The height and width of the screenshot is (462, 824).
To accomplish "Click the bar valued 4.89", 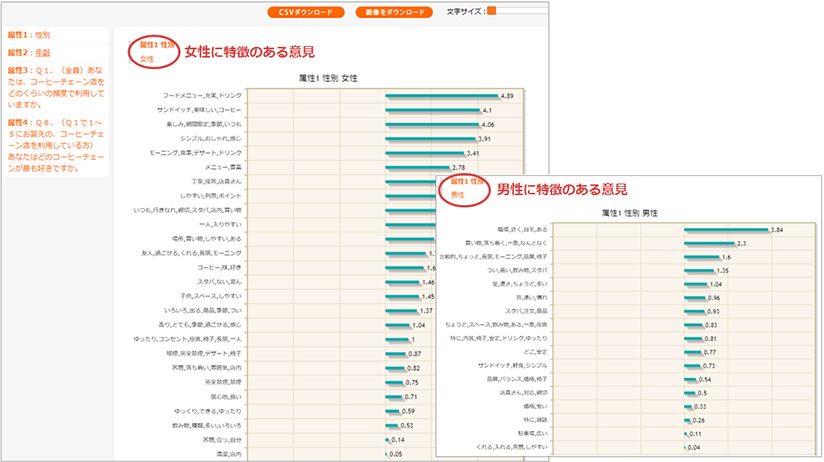I will tap(441, 96).
